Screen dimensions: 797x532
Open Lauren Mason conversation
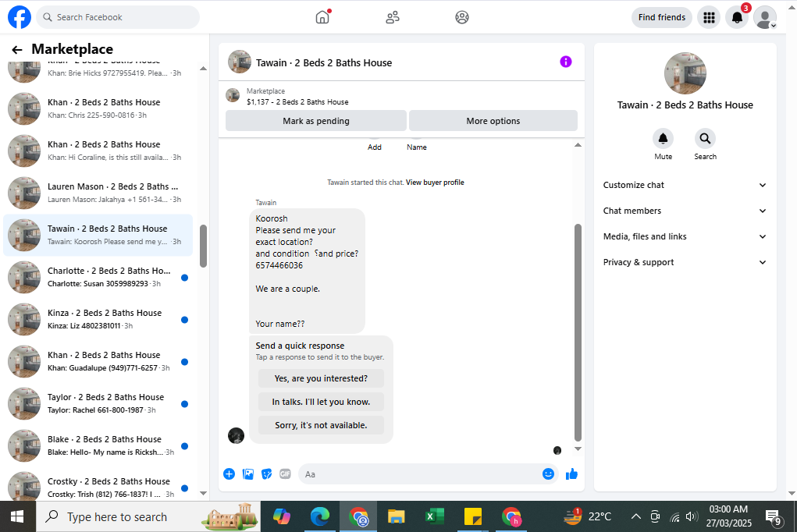[98, 193]
